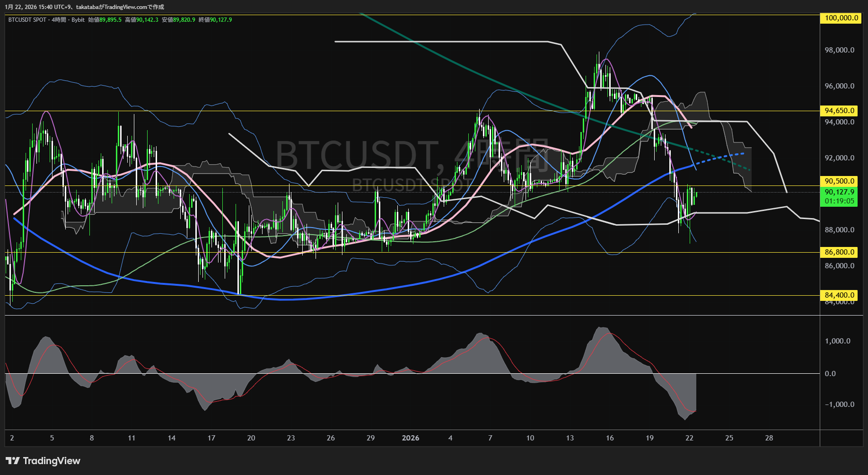This screenshot has width=868, height=475.
Task: Select the yellow 86,800.0 price label
Action: point(840,252)
